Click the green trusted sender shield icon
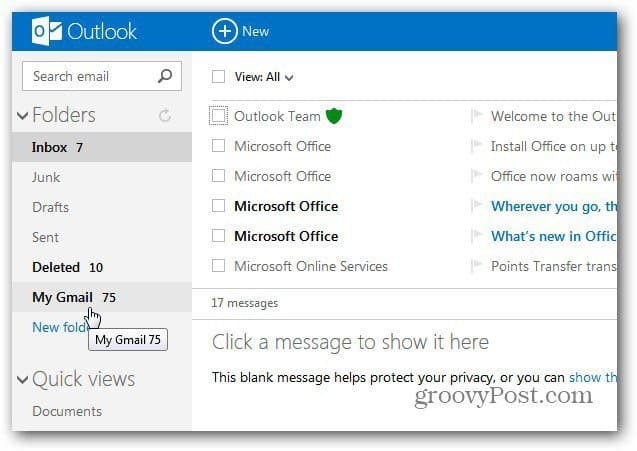The height and width of the screenshot is (451, 637). click(334, 116)
